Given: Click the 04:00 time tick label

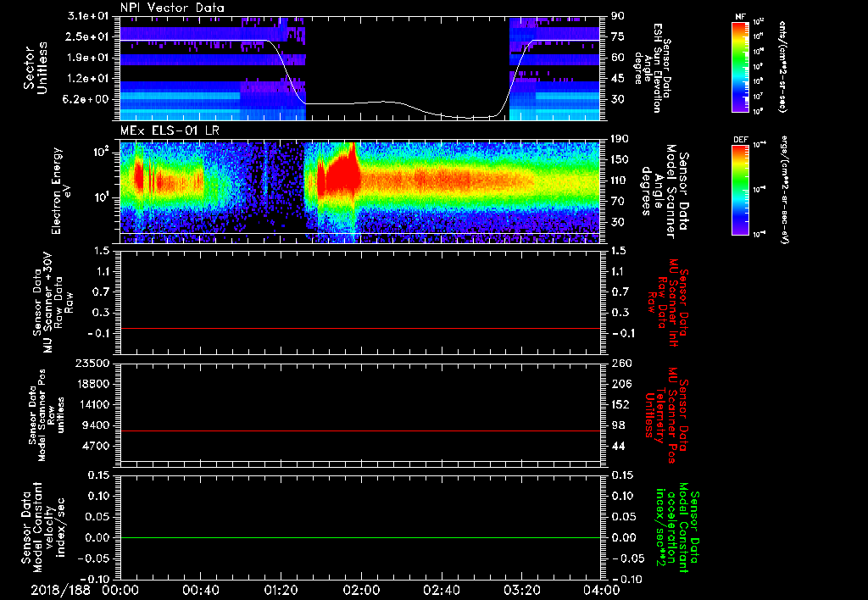Looking at the screenshot, I should [602, 590].
